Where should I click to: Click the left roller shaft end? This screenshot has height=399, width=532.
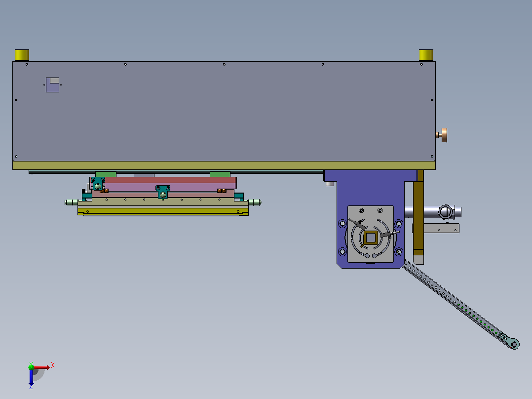point(71,202)
